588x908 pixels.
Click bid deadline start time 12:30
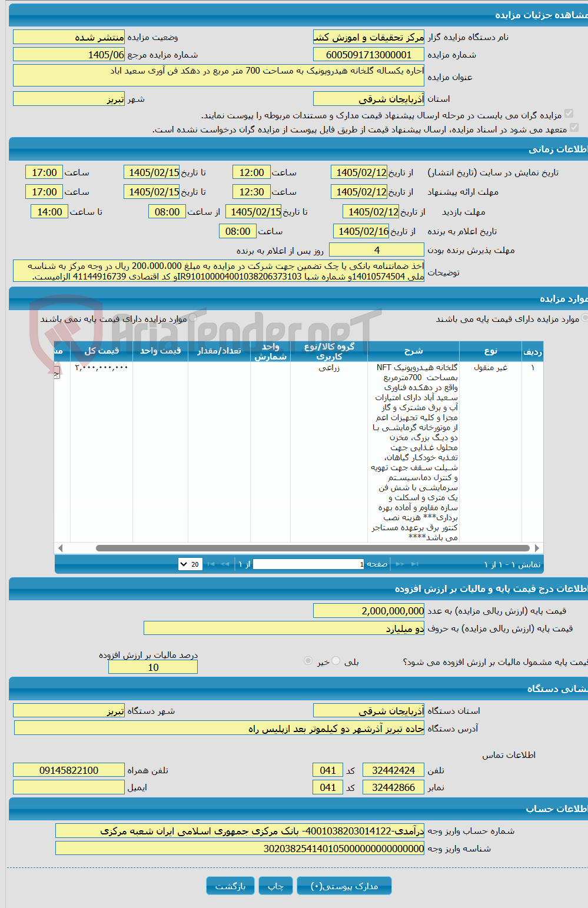click(251, 192)
